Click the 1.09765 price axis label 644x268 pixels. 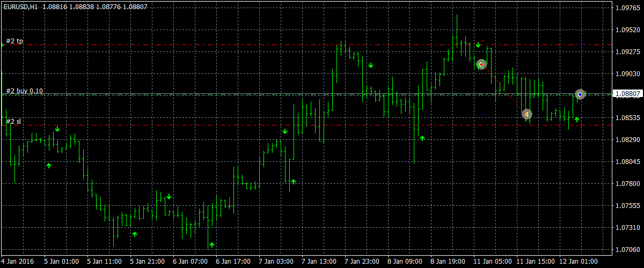(628, 8)
